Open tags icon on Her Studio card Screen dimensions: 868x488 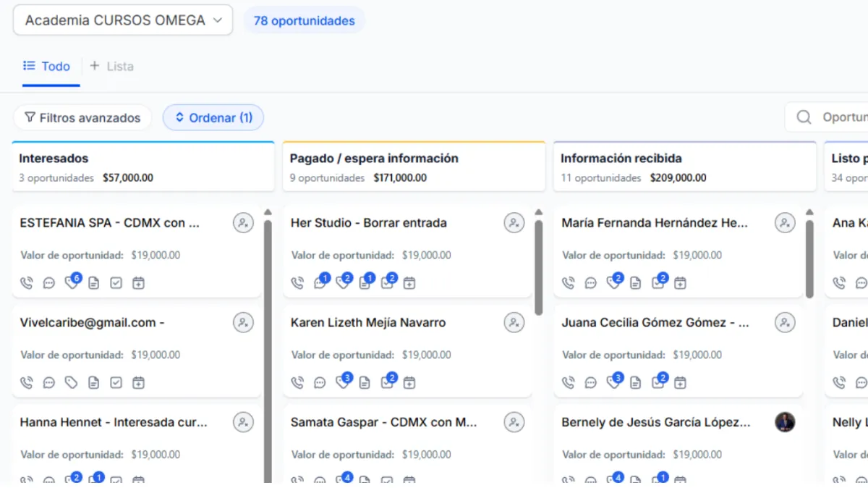[343, 282]
